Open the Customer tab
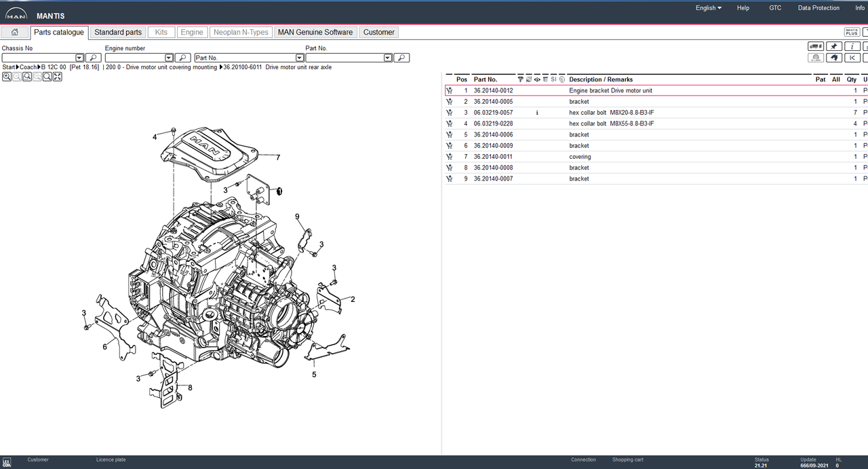868x469 pixels. pyautogui.click(x=379, y=32)
